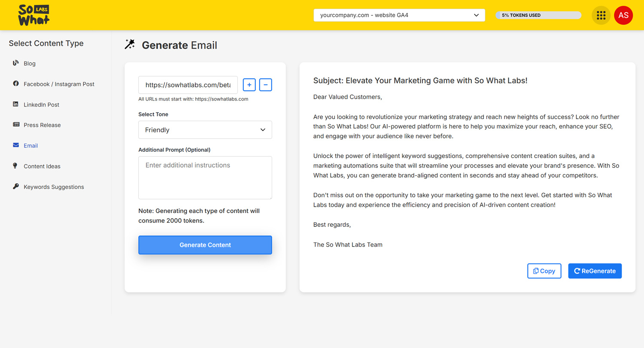Click the Press Release newspaper icon
This screenshot has width=644, height=348.
(16, 125)
